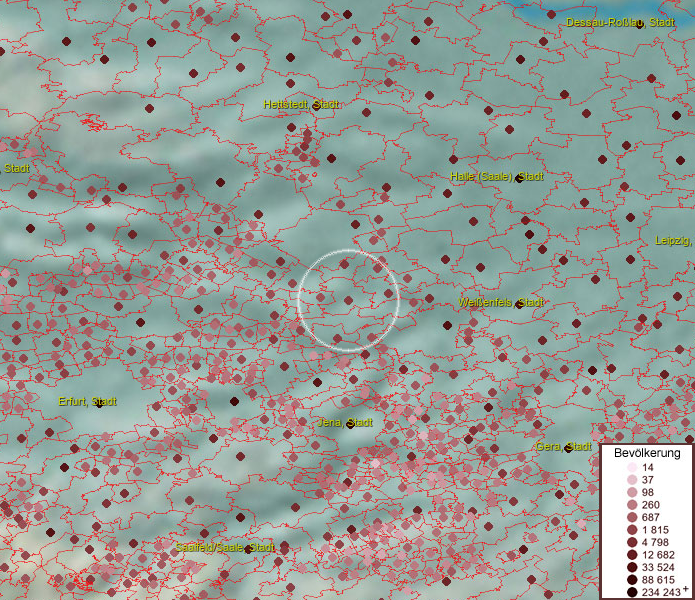The width and height of the screenshot is (695, 600).
Task: Click the partly visible "Leipzig," label
Action: 672,241
